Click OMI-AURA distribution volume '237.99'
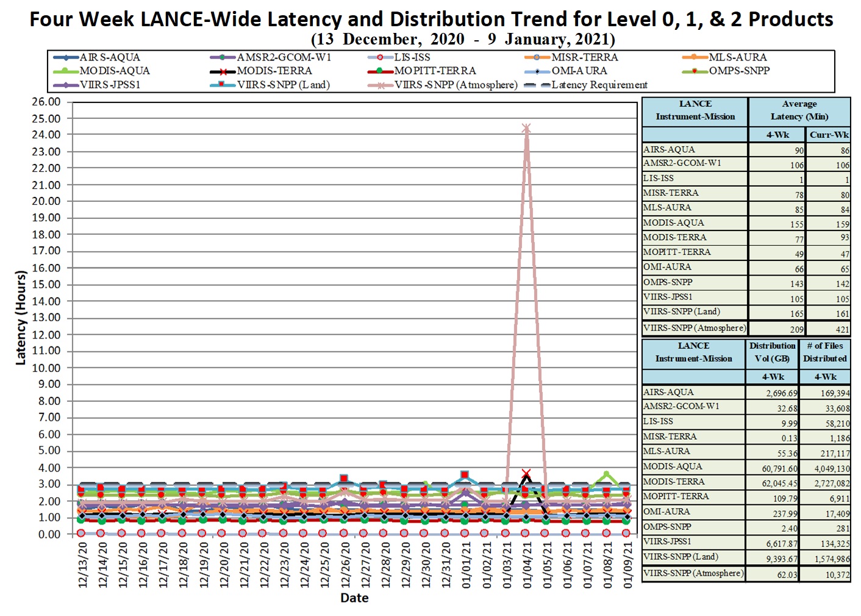This screenshot has height=616, width=861. (784, 514)
